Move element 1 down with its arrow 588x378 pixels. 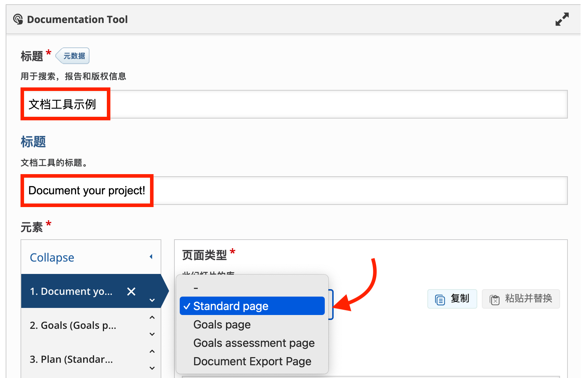point(152,300)
